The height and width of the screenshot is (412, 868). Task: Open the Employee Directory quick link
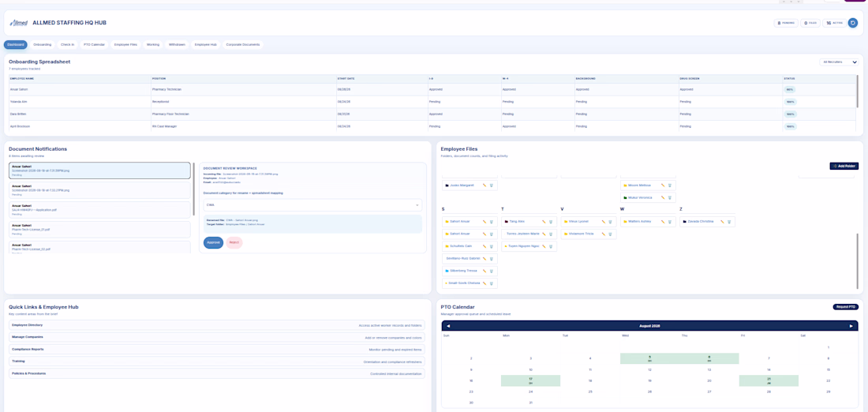point(217,325)
